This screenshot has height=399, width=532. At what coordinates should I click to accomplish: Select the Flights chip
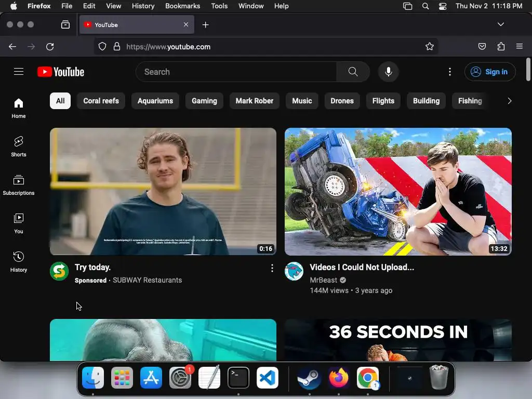click(x=383, y=101)
